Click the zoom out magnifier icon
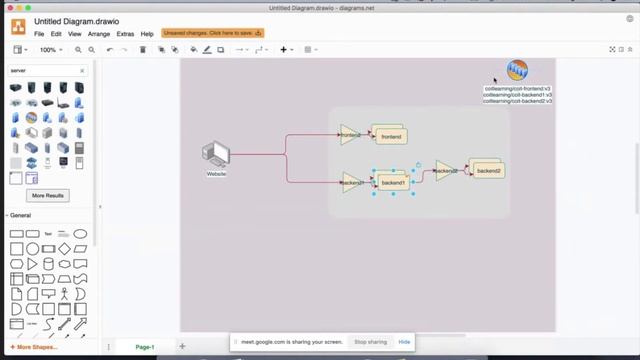Screen dimensions: 640x360 (91, 50)
